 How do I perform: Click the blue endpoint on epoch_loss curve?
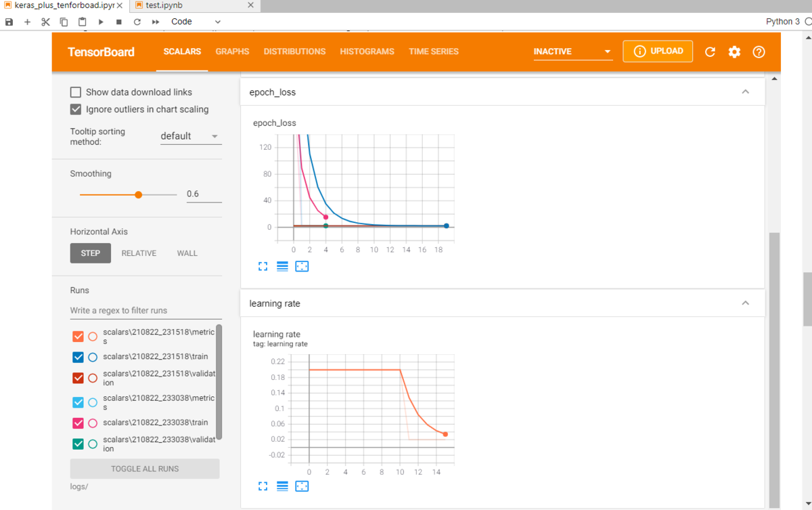(x=447, y=226)
